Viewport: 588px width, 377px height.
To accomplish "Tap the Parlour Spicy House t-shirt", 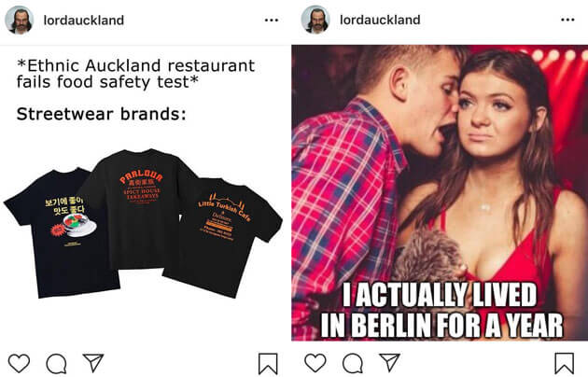I will coord(141,202).
